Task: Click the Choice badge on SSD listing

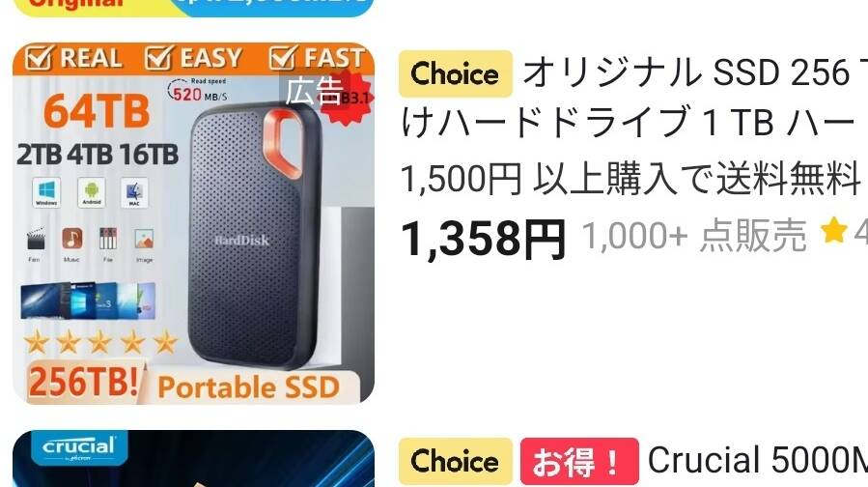Action: [455, 73]
